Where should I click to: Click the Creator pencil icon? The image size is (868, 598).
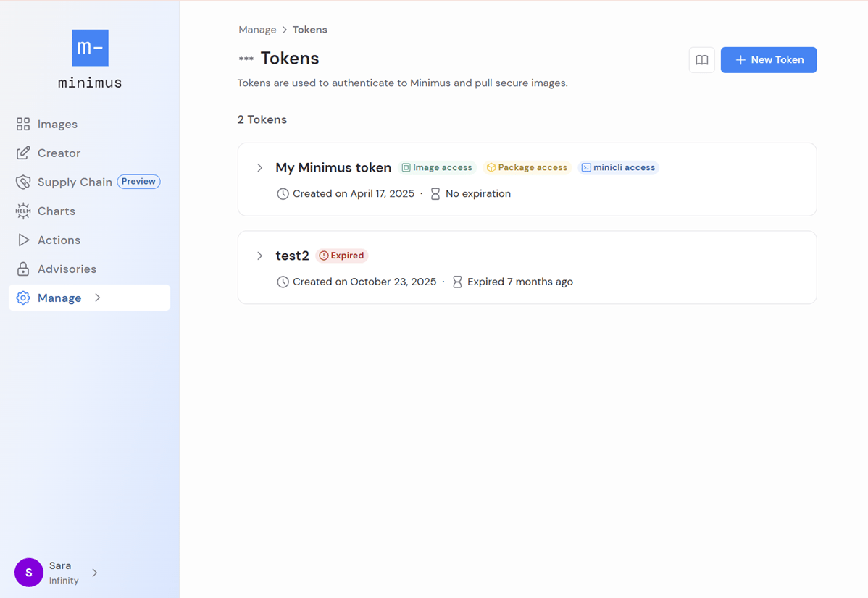tap(22, 153)
